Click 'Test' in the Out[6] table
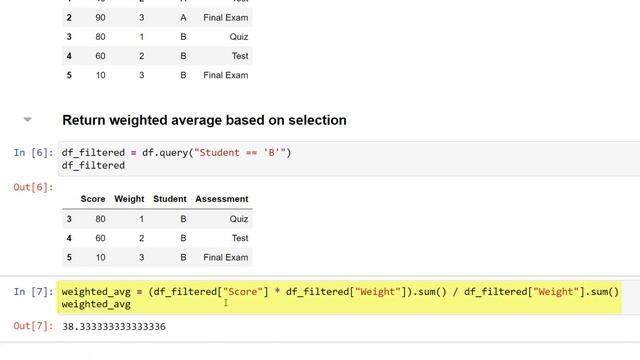 pyautogui.click(x=240, y=238)
